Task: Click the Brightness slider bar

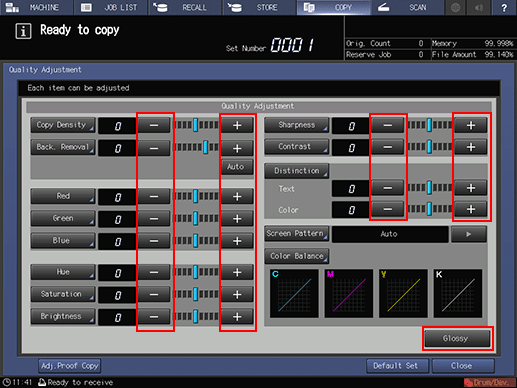Action: pos(196,316)
